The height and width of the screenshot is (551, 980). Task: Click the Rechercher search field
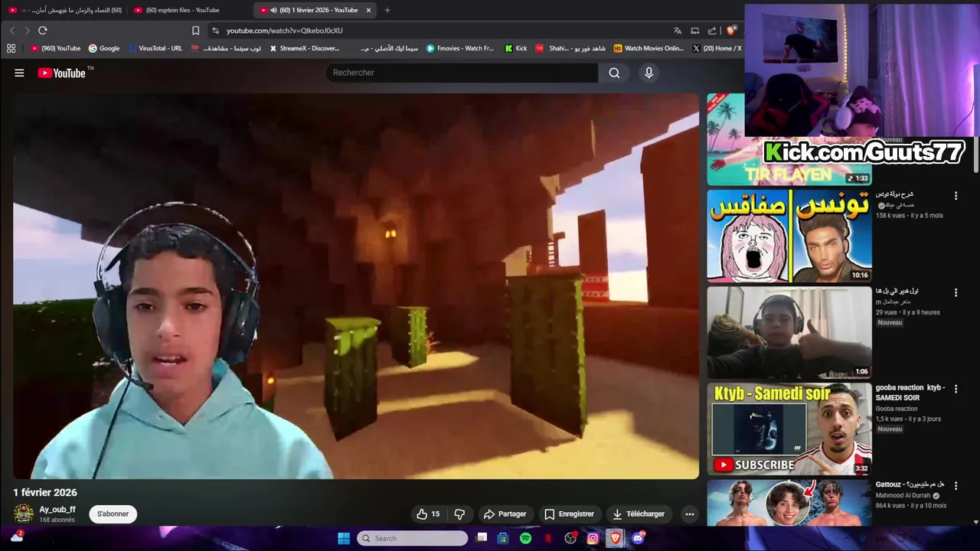[462, 73]
